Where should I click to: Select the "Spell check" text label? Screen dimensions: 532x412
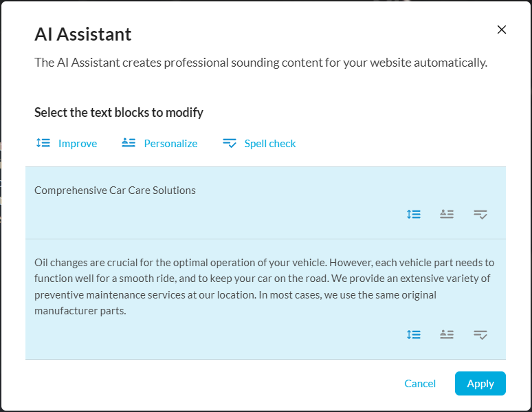coord(270,144)
